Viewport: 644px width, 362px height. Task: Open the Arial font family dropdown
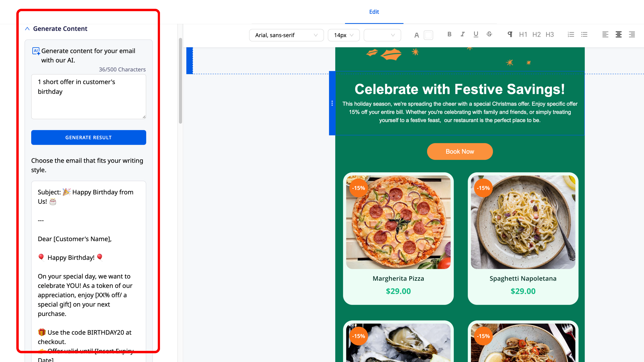pos(286,35)
